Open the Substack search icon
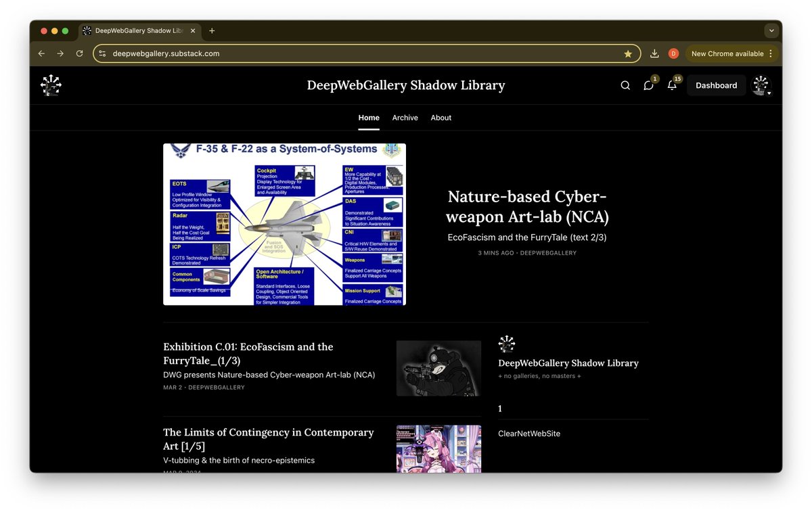 [625, 85]
